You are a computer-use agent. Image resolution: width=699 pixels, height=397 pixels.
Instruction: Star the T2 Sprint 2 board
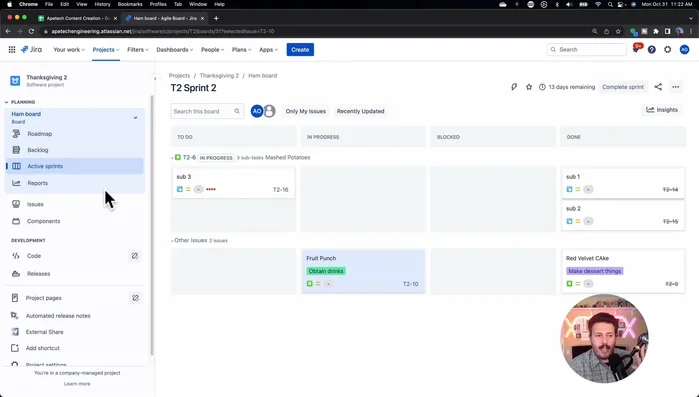coord(529,87)
